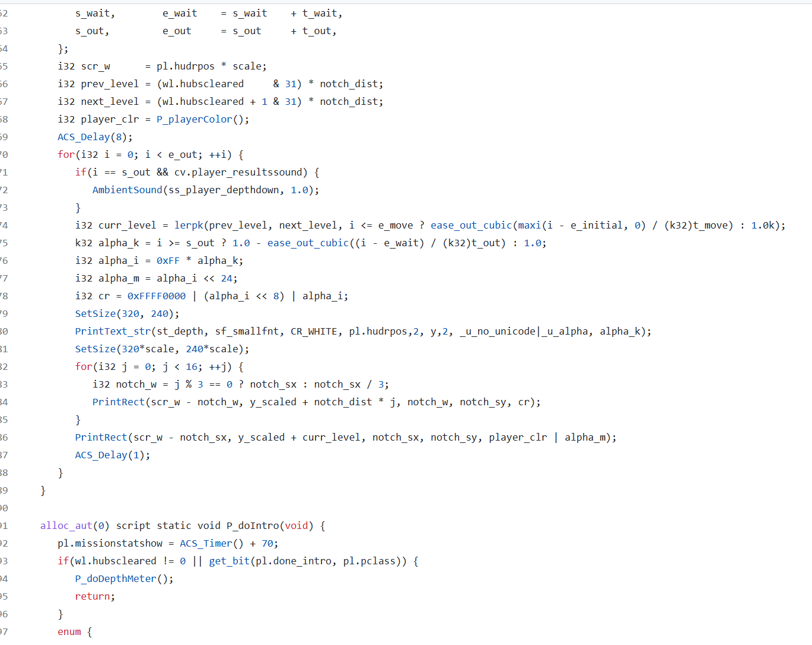
Task: Select the "(k32)t_move" cast expression
Action: tap(698, 225)
